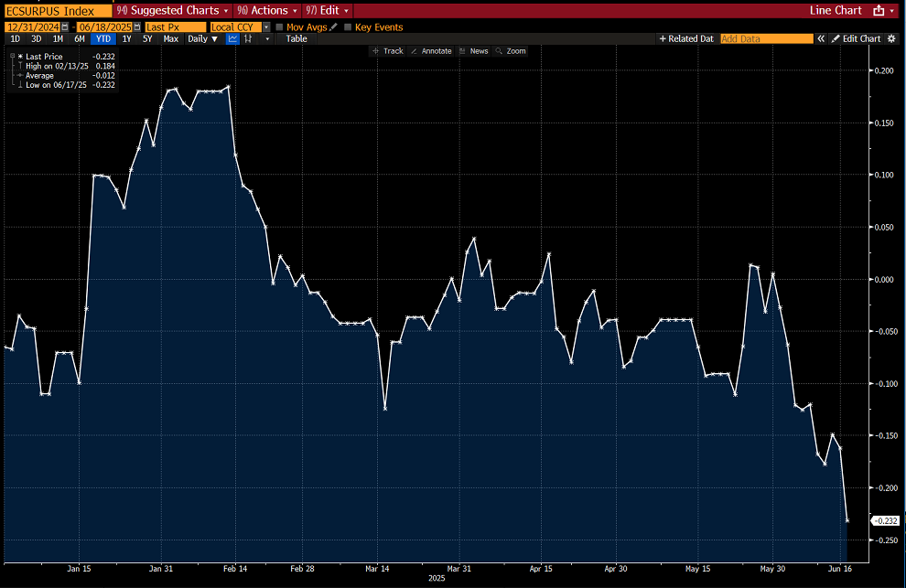This screenshot has height=588, width=906.
Task: Open the end date calendar picker icon
Action: pyautogui.click(x=137, y=27)
